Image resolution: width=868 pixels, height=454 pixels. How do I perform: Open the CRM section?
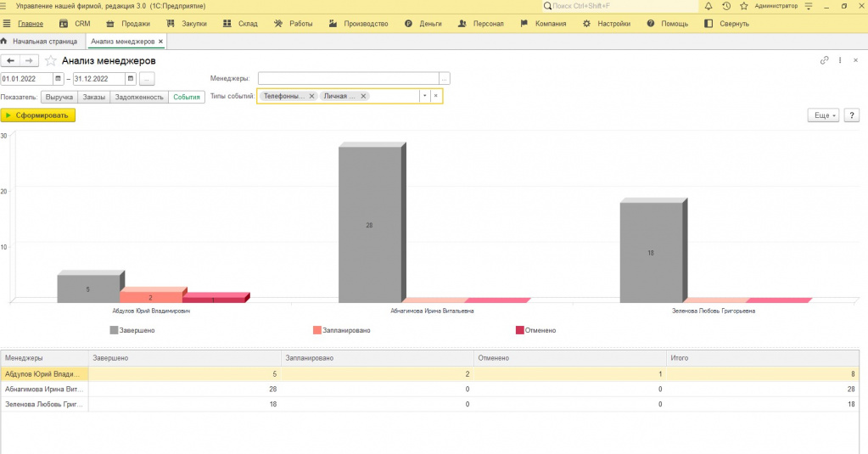[x=75, y=24]
